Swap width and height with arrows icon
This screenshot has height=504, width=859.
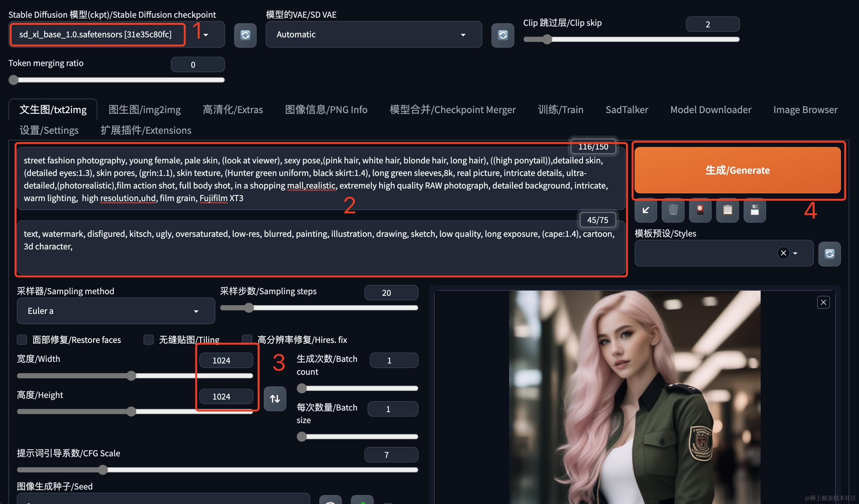pos(275,398)
